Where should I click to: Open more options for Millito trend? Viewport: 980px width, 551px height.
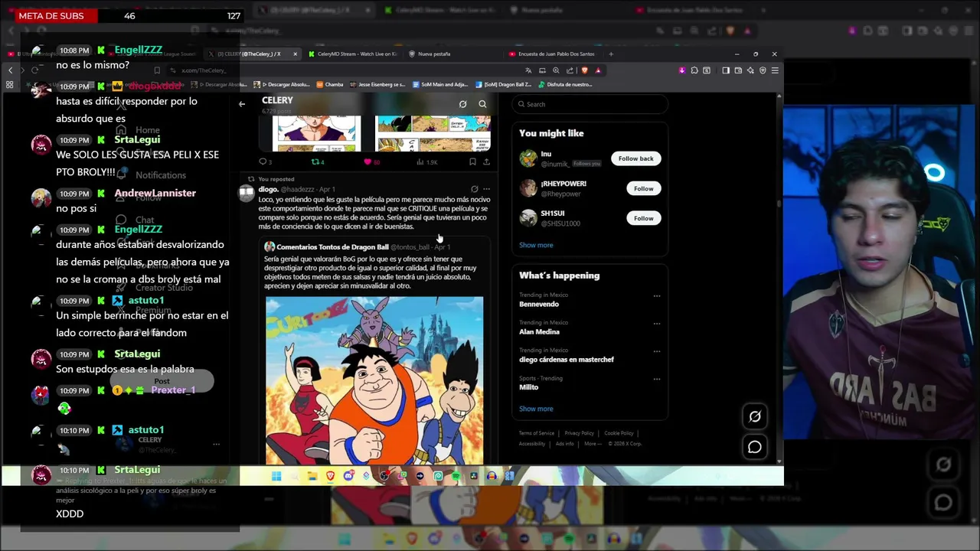click(657, 379)
